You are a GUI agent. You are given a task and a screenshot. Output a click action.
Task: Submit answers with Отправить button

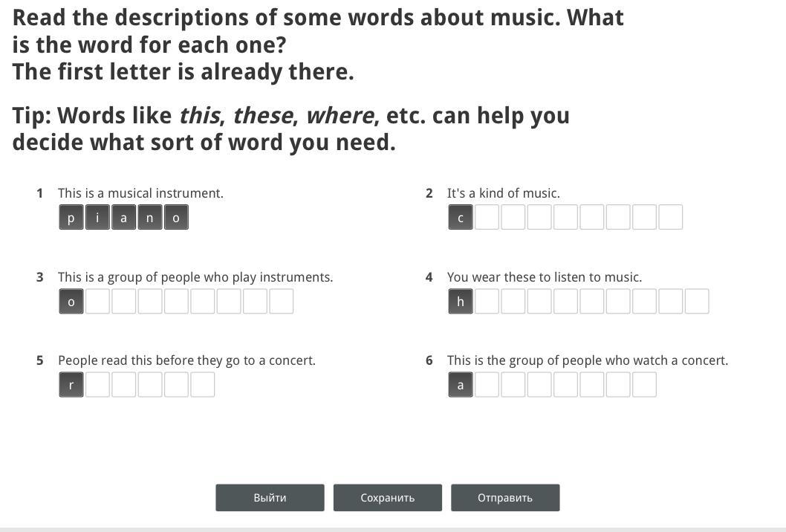(505, 498)
